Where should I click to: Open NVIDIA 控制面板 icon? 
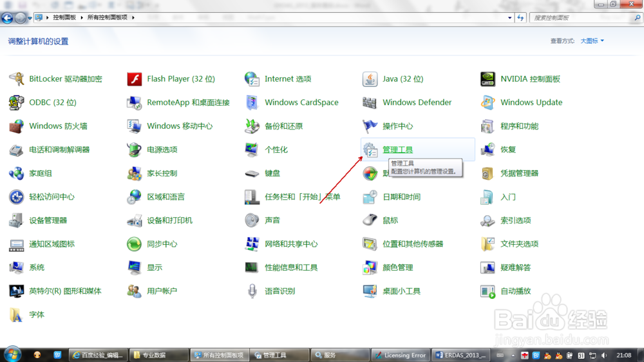pyautogui.click(x=488, y=79)
